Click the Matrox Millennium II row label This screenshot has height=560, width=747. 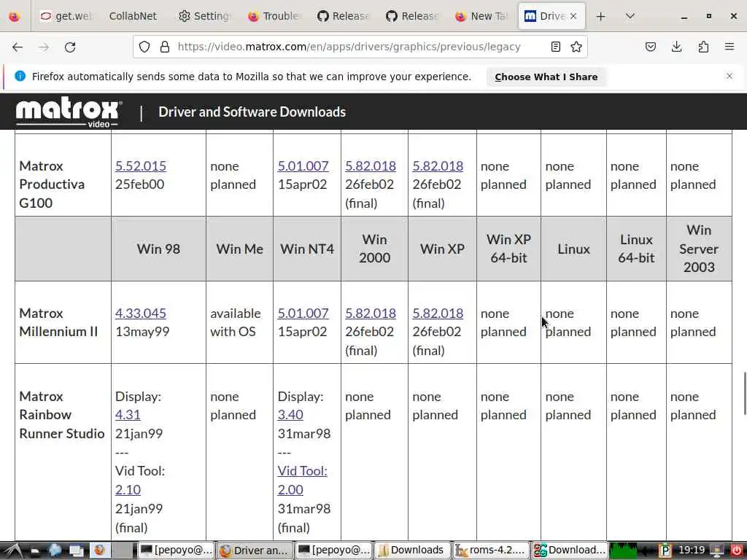coord(58,322)
